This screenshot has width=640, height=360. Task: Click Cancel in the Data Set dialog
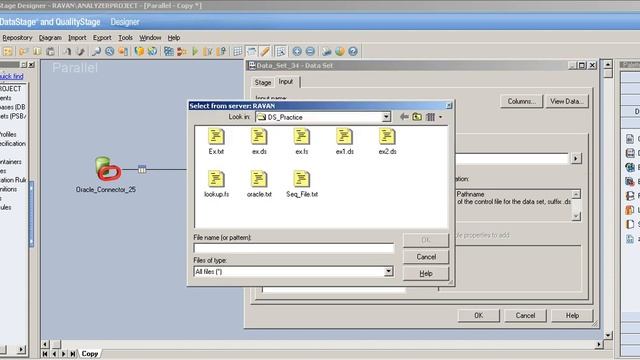click(525, 316)
